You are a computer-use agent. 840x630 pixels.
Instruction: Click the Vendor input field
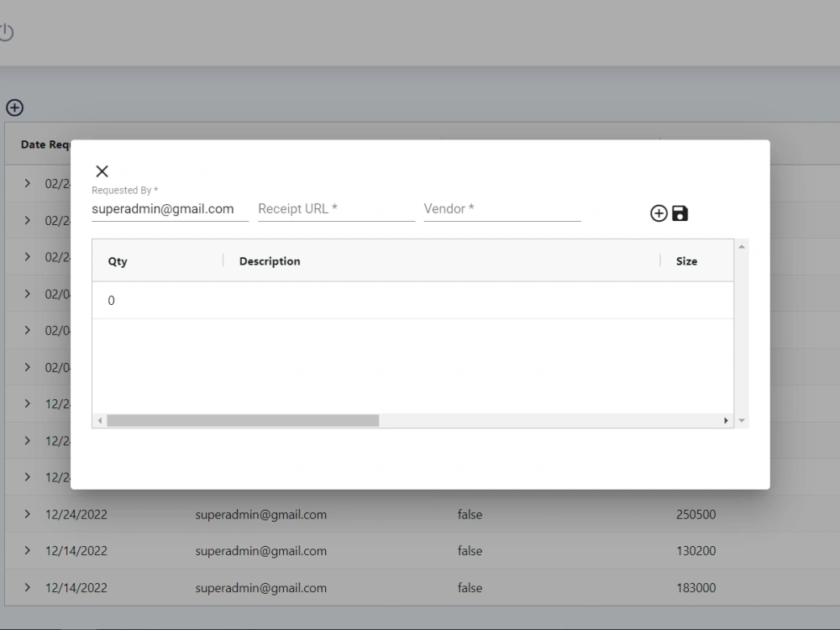pyautogui.click(x=502, y=209)
